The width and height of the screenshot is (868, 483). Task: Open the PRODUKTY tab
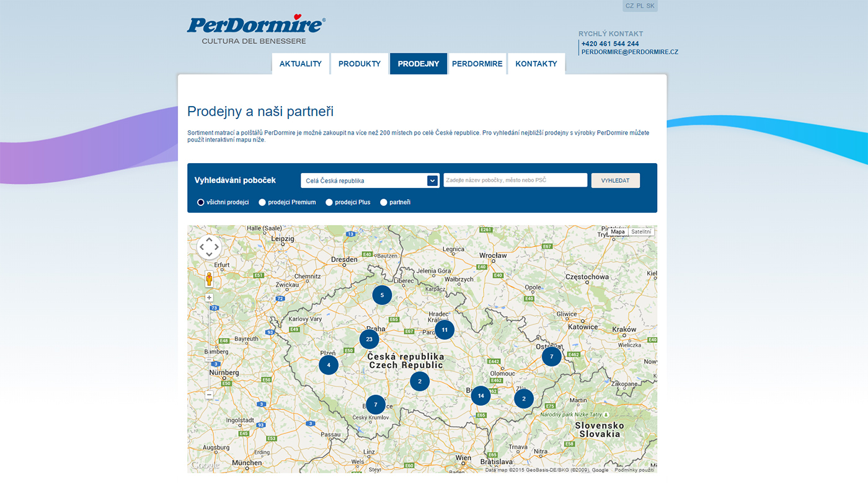click(x=360, y=64)
